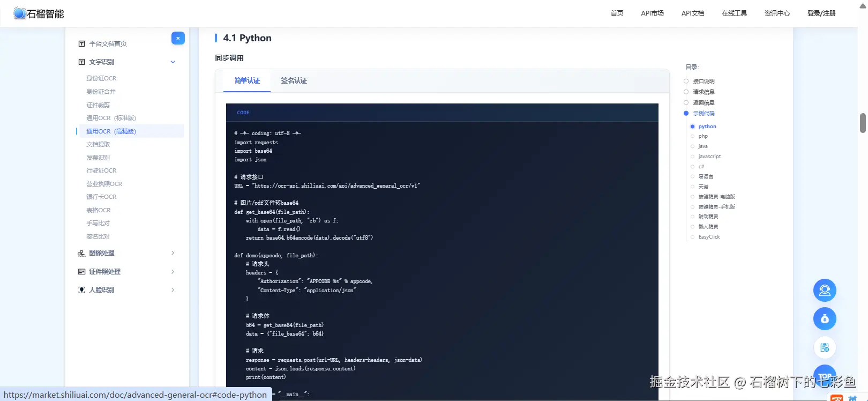Jump to 接口说明 in table of contents
This screenshot has width=868, height=401.
click(x=704, y=81)
